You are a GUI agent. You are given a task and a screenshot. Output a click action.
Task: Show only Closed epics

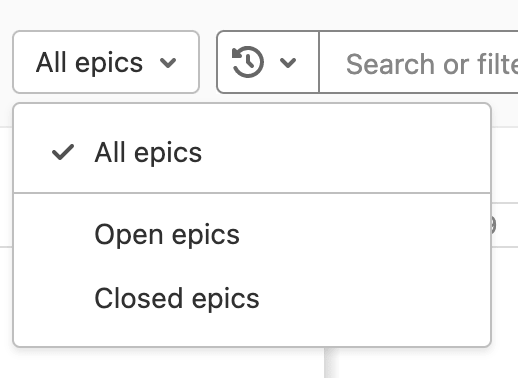point(252,298)
